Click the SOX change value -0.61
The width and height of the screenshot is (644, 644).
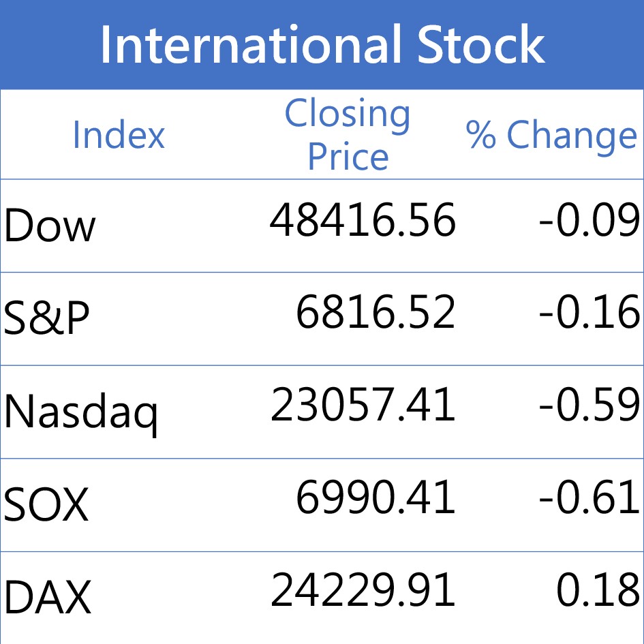(x=589, y=499)
